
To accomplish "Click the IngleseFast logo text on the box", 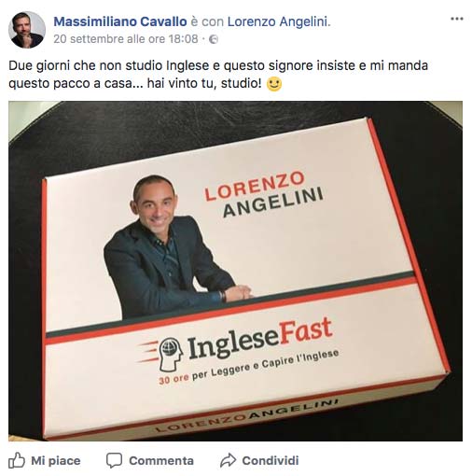I will coord(260,338).
